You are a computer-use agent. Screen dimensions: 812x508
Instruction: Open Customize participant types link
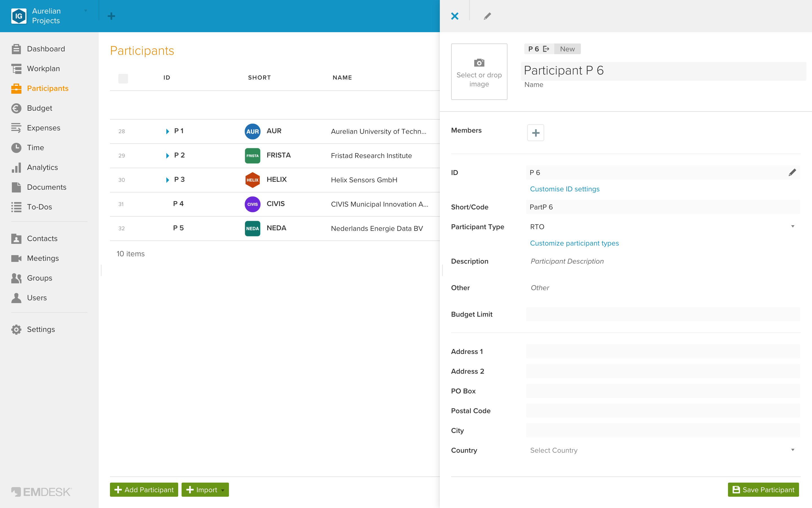point(574,243)
